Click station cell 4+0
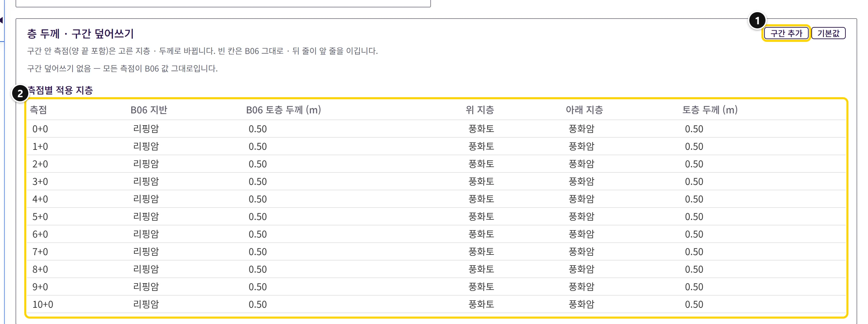 click(40, 199)
